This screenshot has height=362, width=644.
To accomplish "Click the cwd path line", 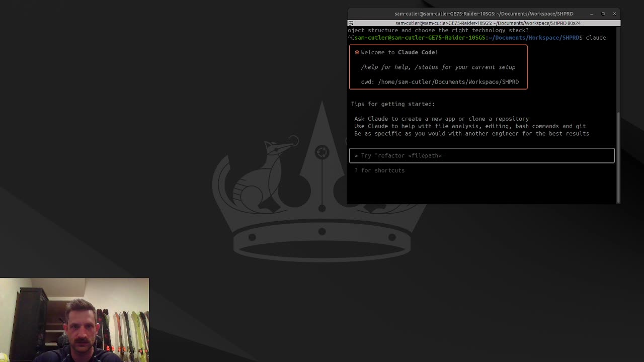I will (440, 82).
